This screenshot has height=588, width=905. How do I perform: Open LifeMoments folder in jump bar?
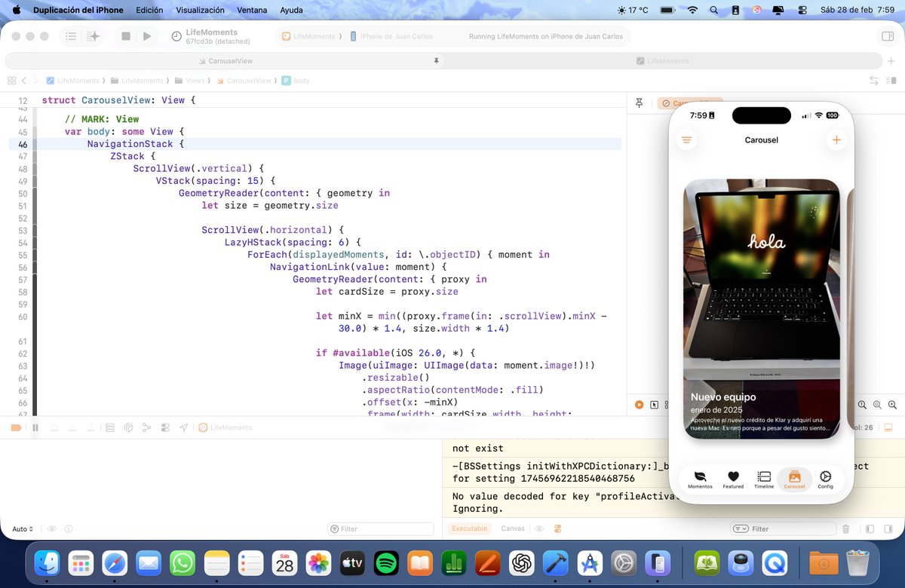coord(137,81)
